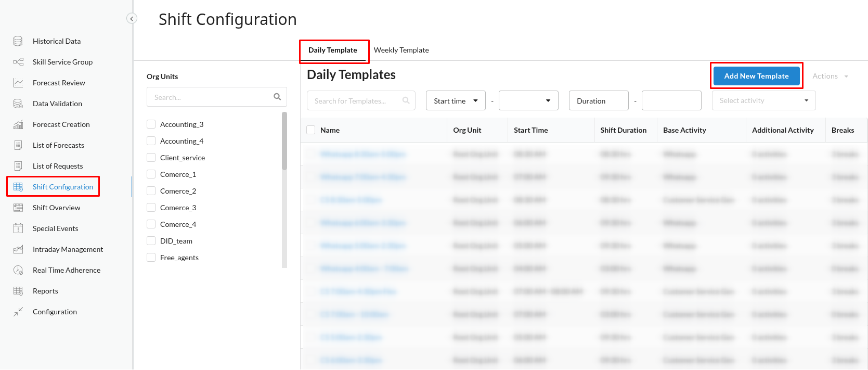Click the Real Time Adherence clock icon
This screenshot has width=868, height=370.
point(18,270)
